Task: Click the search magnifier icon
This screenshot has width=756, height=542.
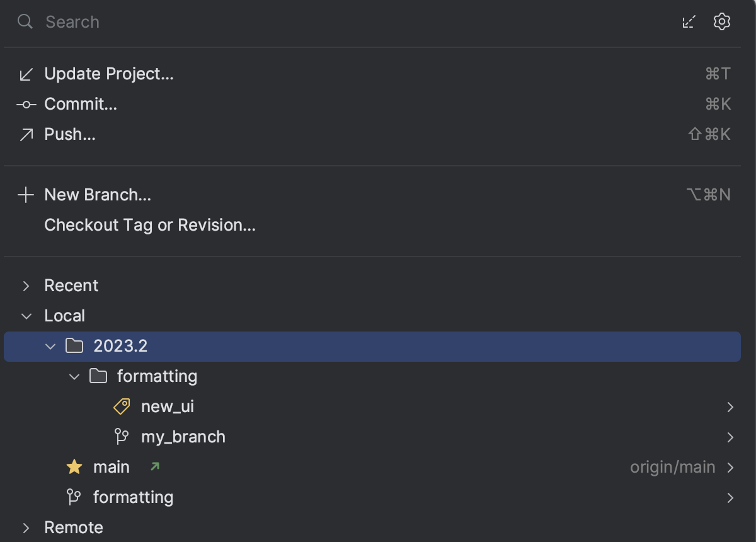Action: pos(25,22)
